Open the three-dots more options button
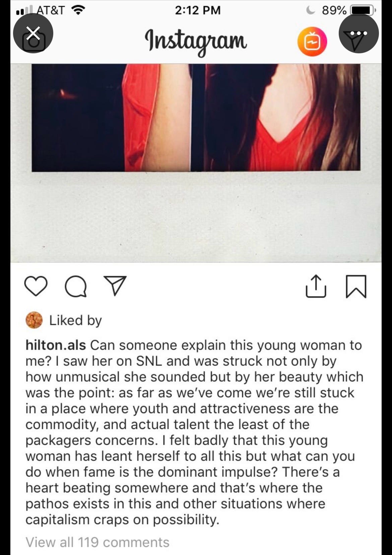The image size is (392, 555). (x=358, y=33)
